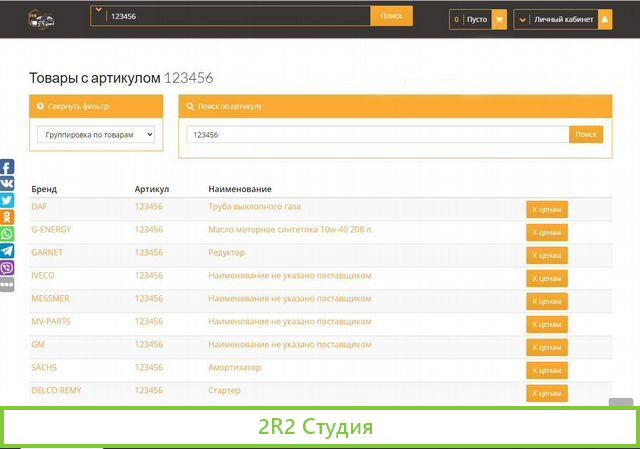Click article search input field

pos(377,134)
